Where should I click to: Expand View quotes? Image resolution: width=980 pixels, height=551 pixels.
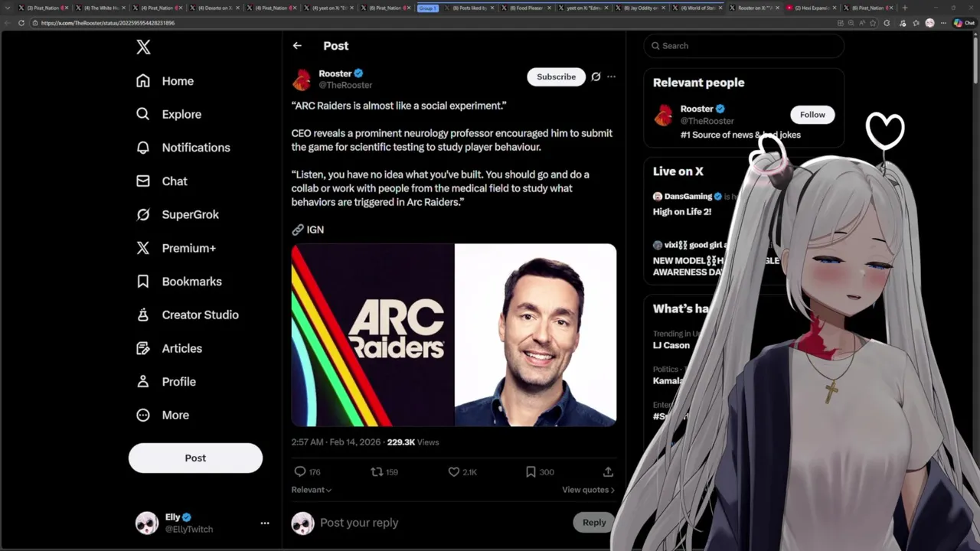pos(588,490)
